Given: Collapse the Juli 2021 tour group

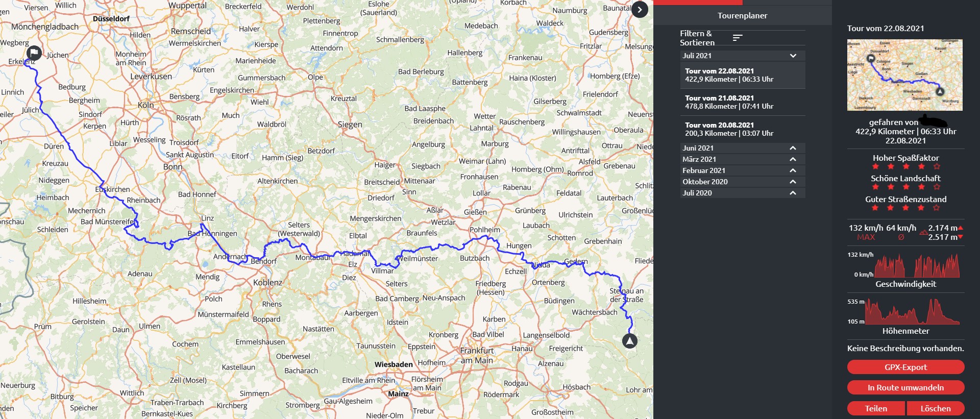Looking at the screenshot, I should (743, 56).
